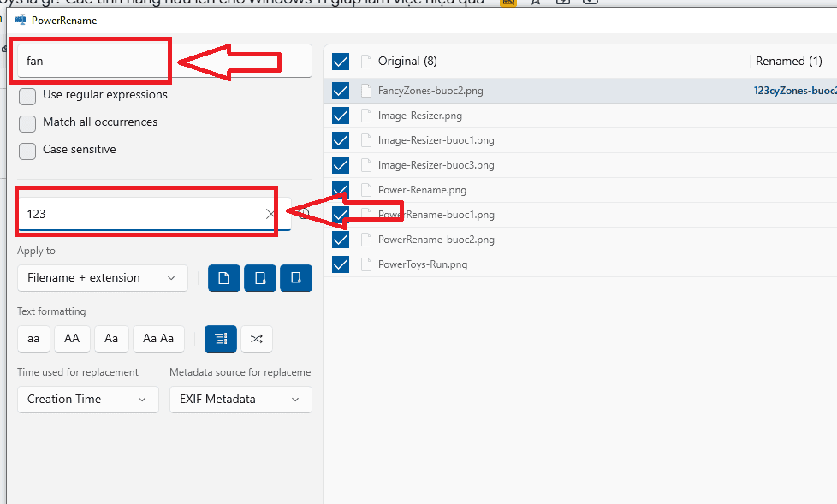Image resolution: width=837 pixels, height=504 pixels.
Task: Toggle the include files icon button
Action: point(223,278)
